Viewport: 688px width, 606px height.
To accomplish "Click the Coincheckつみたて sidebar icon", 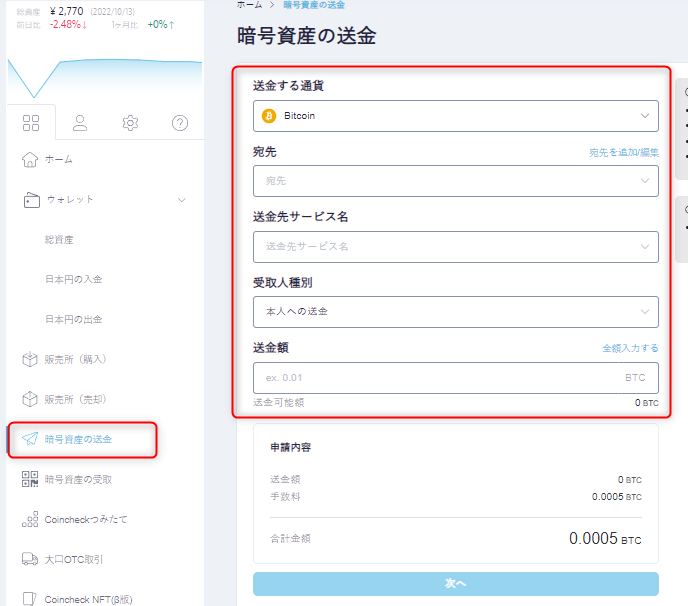I will [30, 520].
